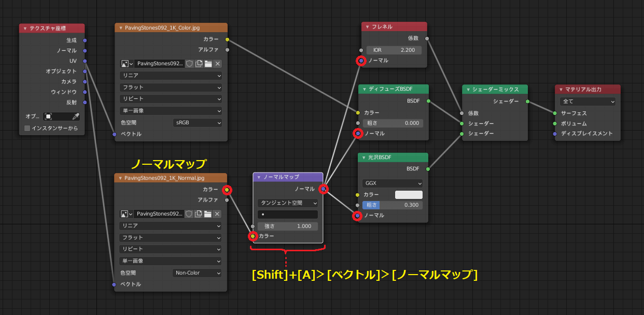This screenshot has height=315, width=644.
Task: Collapse the シェーダーミックス node
Action: (468, 90)
